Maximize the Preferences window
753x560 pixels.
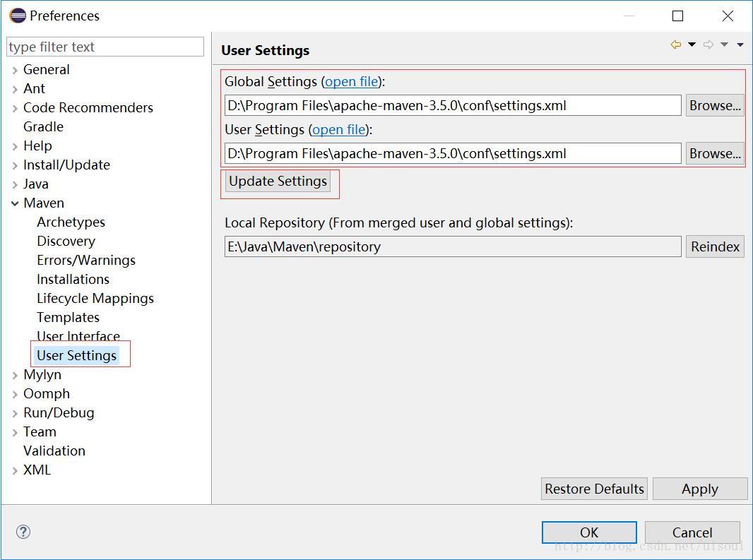click(x=677, y=16)
